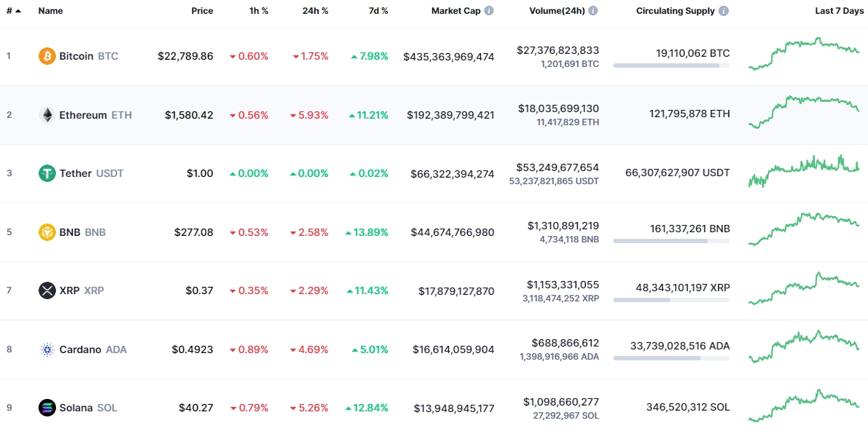Image resolution: width=868 pixels, height=431 pixels.
Task: Click Ethereum market cap $192,389,799,421
Action: 450,115
